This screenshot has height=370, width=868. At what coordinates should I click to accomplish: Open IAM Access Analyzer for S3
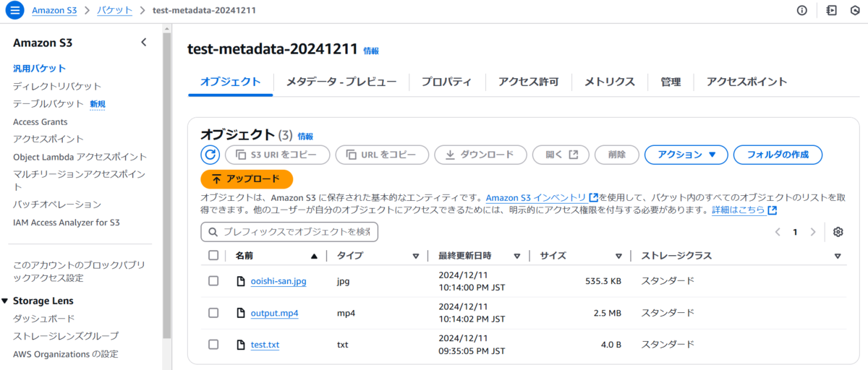[67, 223]
